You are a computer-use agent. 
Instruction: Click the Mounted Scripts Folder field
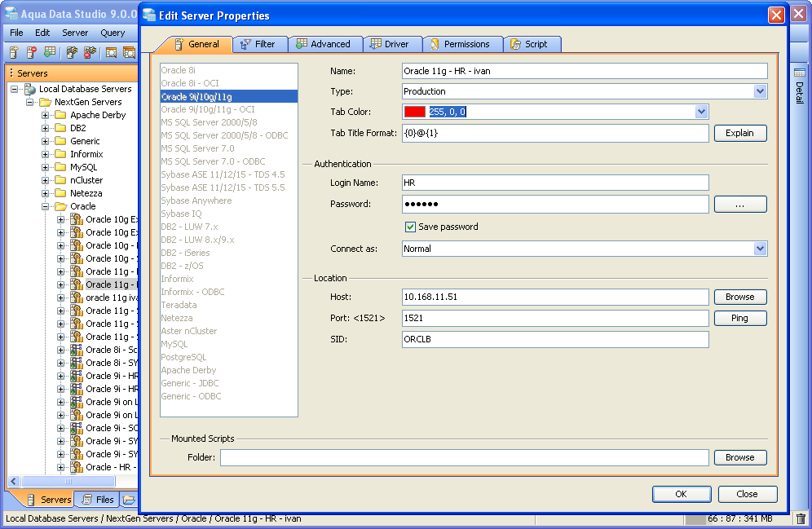coord(465,457)
